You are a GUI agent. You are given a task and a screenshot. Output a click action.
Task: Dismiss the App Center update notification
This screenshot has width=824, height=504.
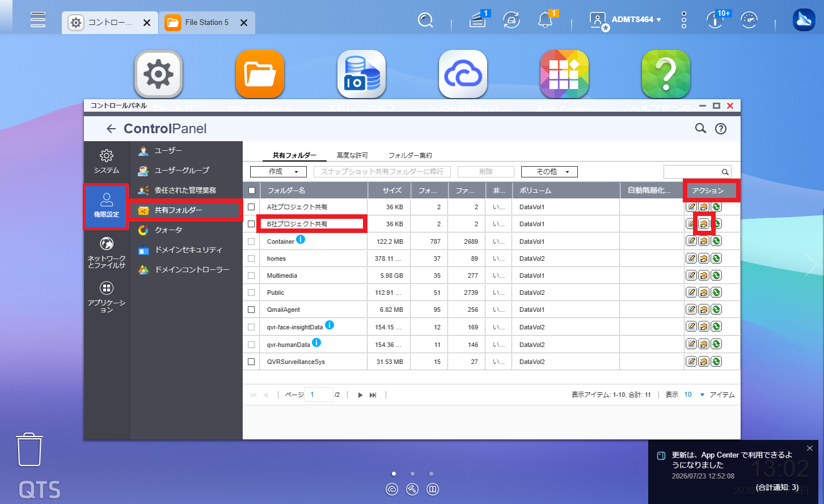point(809,448)
